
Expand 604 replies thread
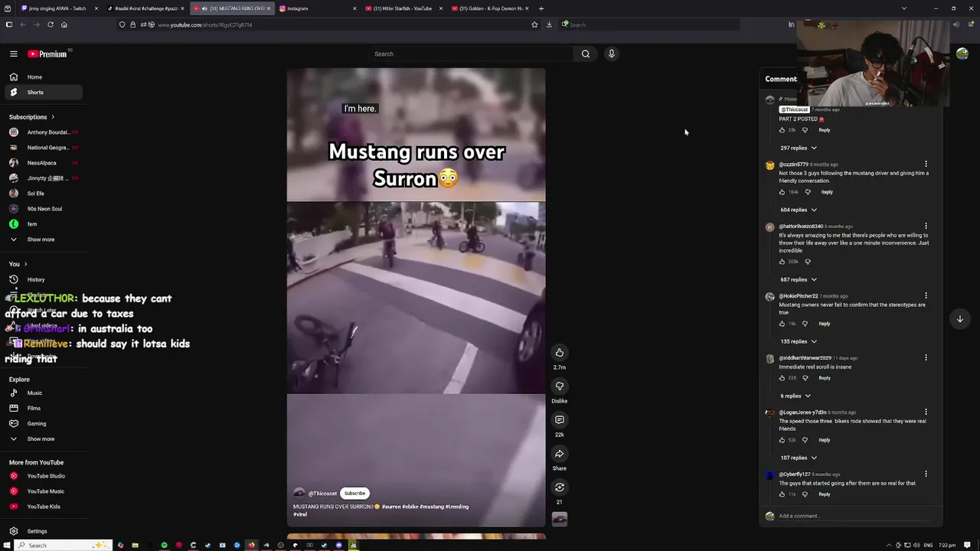[x=799, y=210]
